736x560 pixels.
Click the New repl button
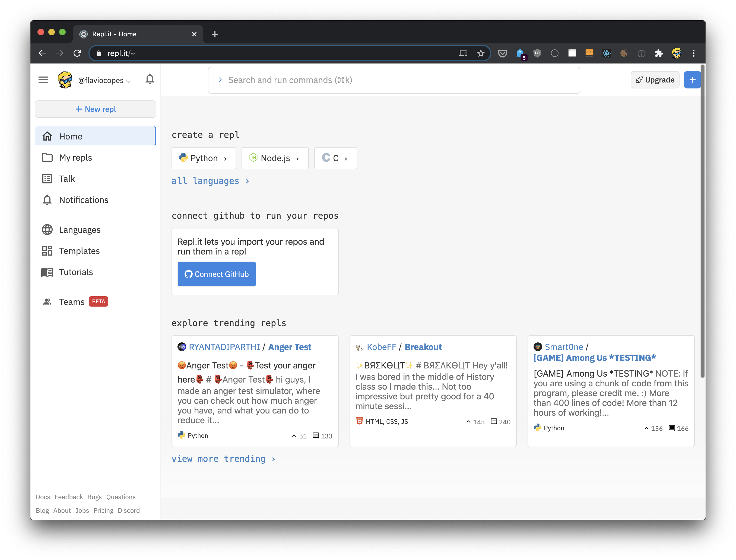click(95, 109)
